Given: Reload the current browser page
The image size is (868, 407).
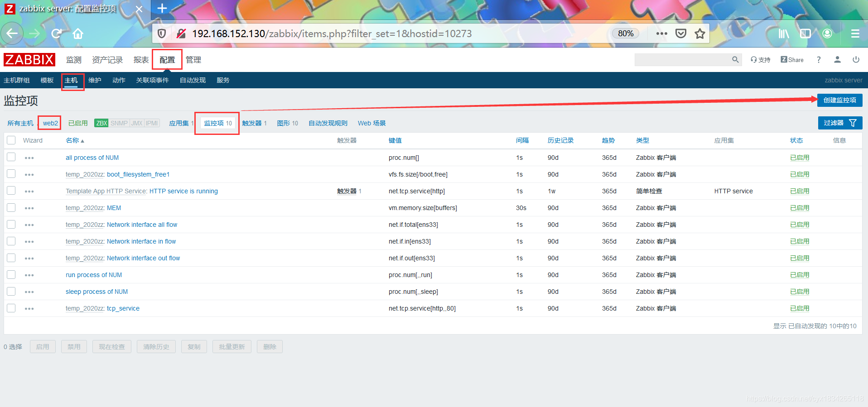Looking at the screenshot, I should coord(57,34).
